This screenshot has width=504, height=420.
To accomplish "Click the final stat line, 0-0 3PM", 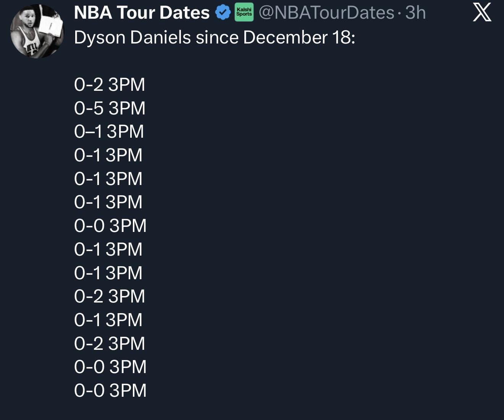I will coord(110,391).
